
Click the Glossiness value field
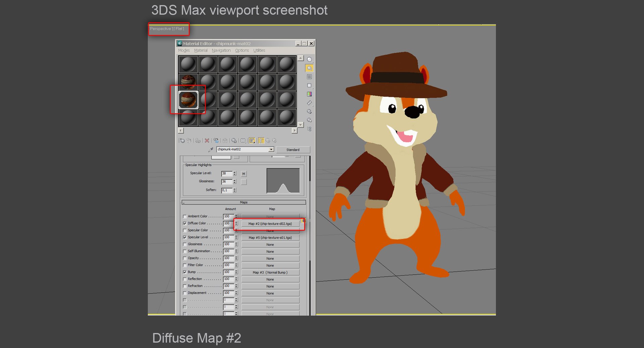coord(227,182)
